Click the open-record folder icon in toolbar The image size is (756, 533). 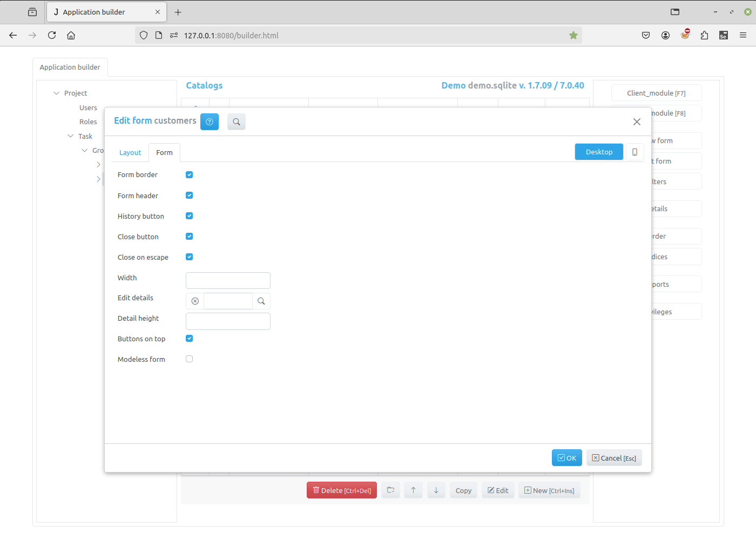coord(390,490)
